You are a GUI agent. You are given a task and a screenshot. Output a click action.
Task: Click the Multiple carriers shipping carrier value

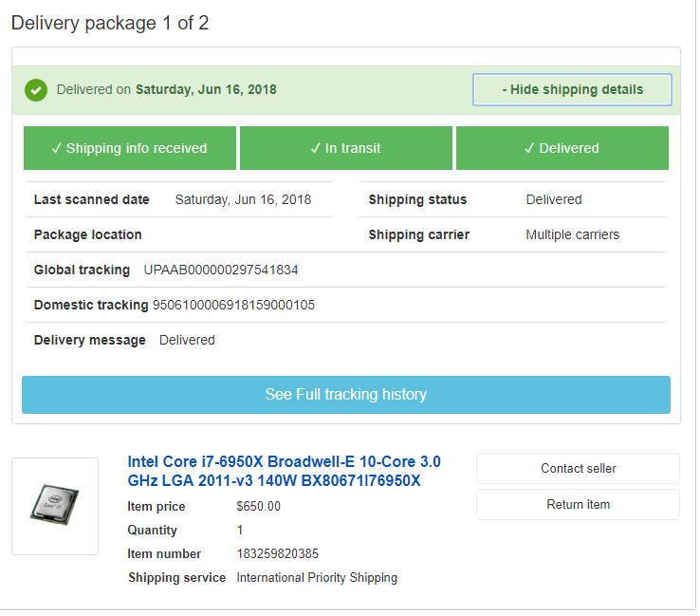[x=573, y=235]
